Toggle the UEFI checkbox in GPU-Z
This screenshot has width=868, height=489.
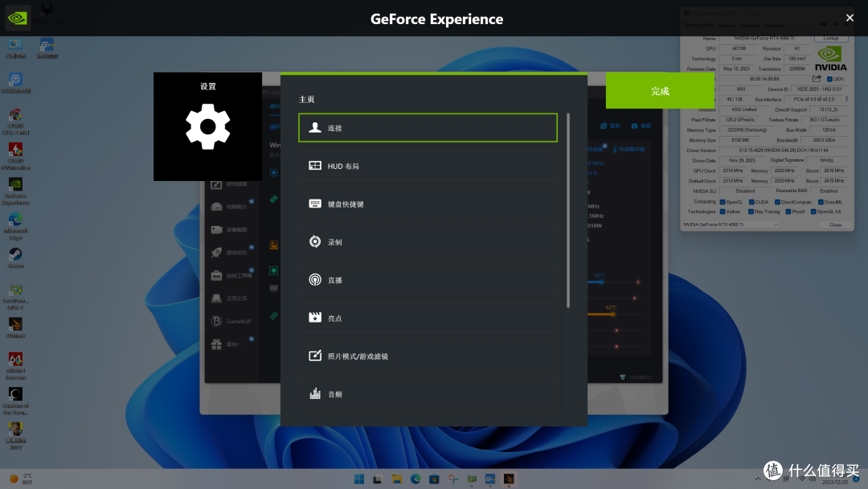(829, 79)
